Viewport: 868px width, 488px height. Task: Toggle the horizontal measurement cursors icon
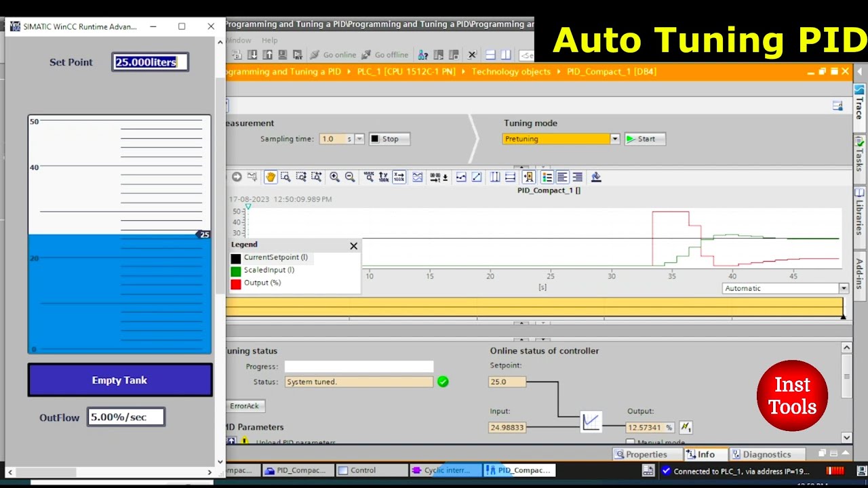coord(510,177)
